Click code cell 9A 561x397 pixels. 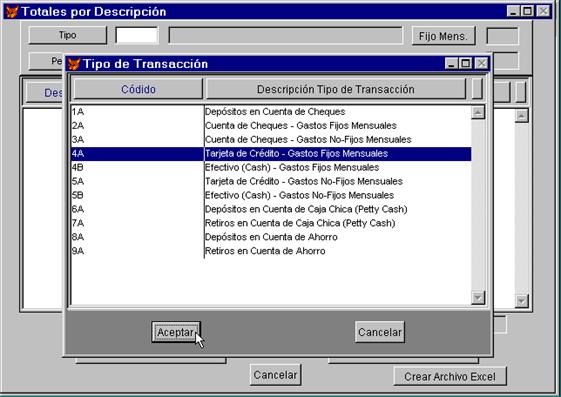click(x=137, y=251)
